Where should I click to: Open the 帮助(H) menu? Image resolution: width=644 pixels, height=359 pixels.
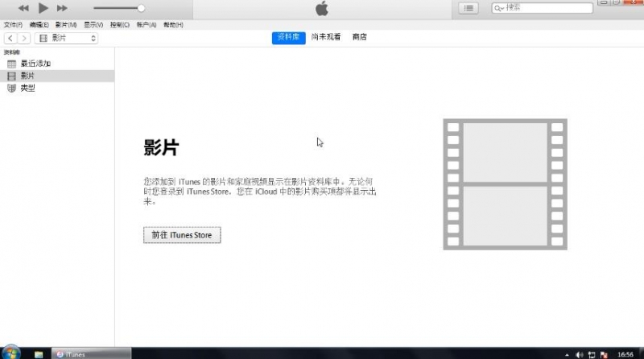point(173,25)
